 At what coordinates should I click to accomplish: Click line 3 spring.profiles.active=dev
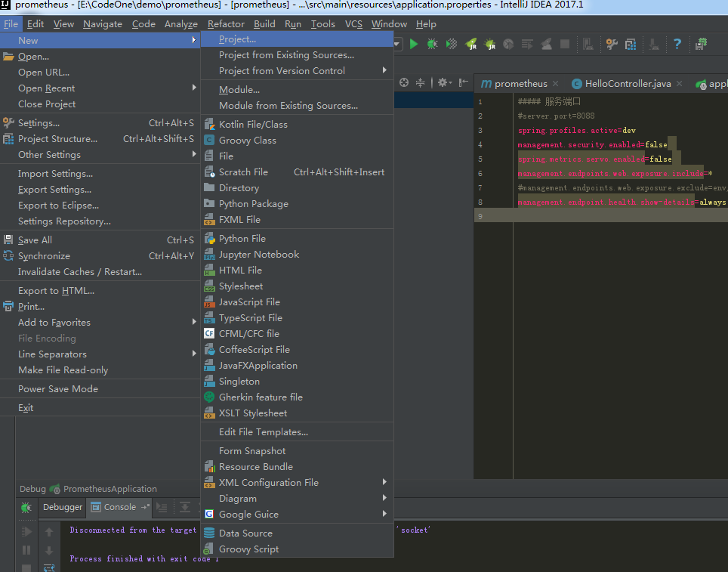pyautogui.click(x=576, y=131)
